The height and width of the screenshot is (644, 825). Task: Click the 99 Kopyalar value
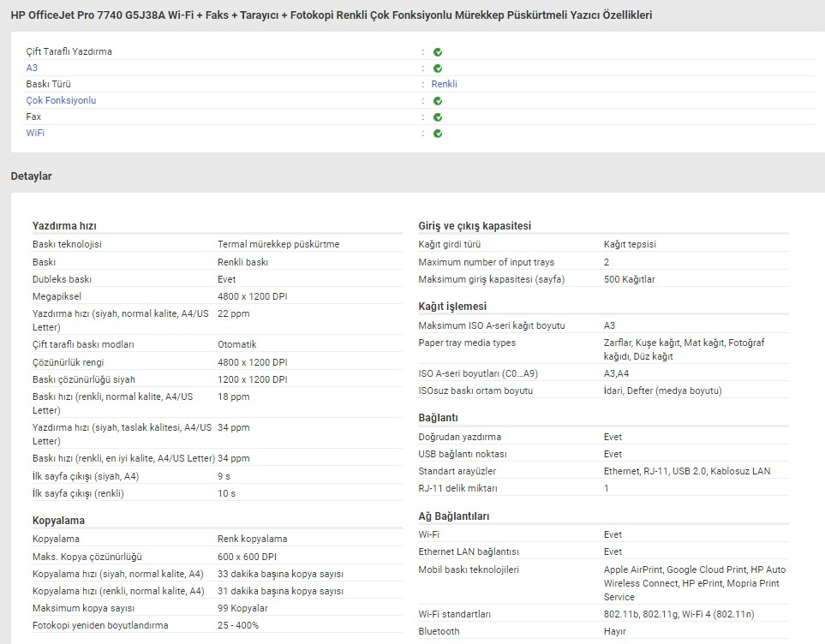pyautogui.click(x=242, y=608)
